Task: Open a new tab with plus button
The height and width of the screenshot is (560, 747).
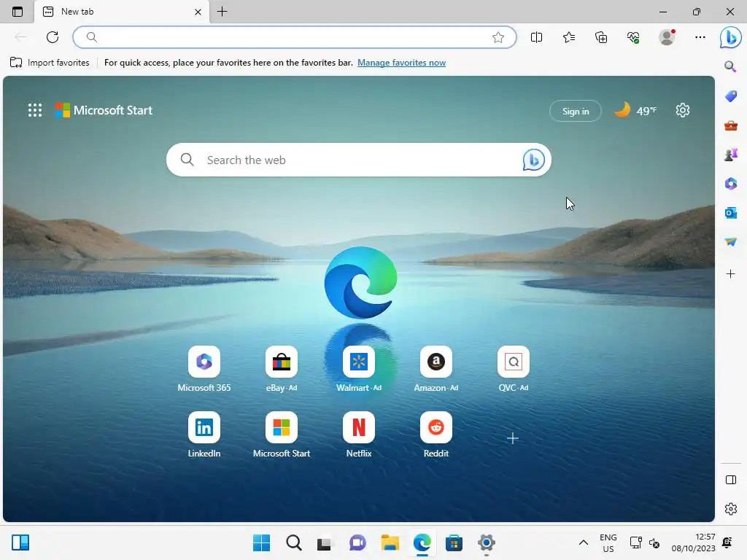Action: [222, 12]
